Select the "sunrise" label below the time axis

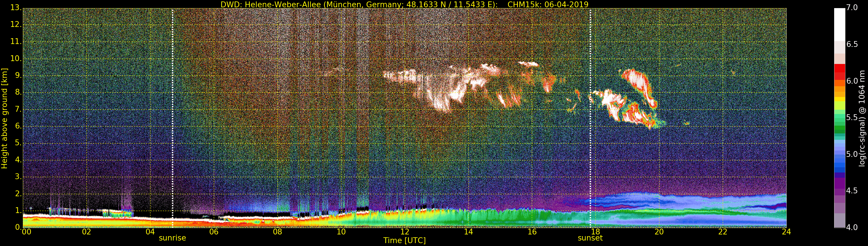[172, 238]
